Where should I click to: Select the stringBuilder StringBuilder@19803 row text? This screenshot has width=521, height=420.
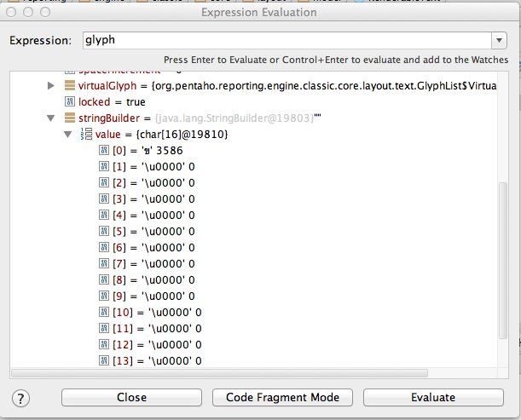coord(200,118)
